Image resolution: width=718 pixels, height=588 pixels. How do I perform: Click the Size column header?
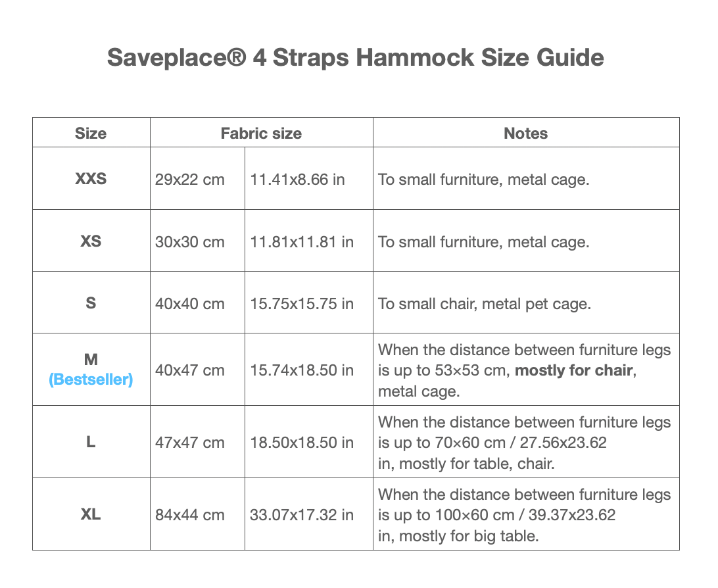[91, 134]
